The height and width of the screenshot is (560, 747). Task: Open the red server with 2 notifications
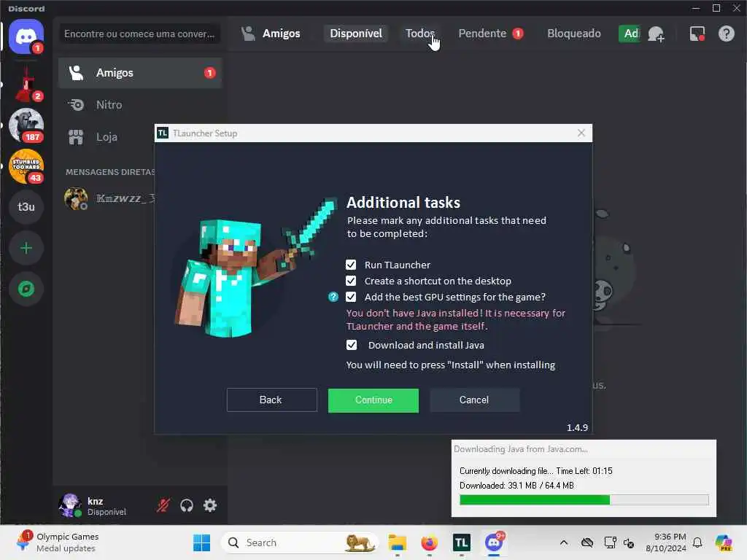click(26, 85)
